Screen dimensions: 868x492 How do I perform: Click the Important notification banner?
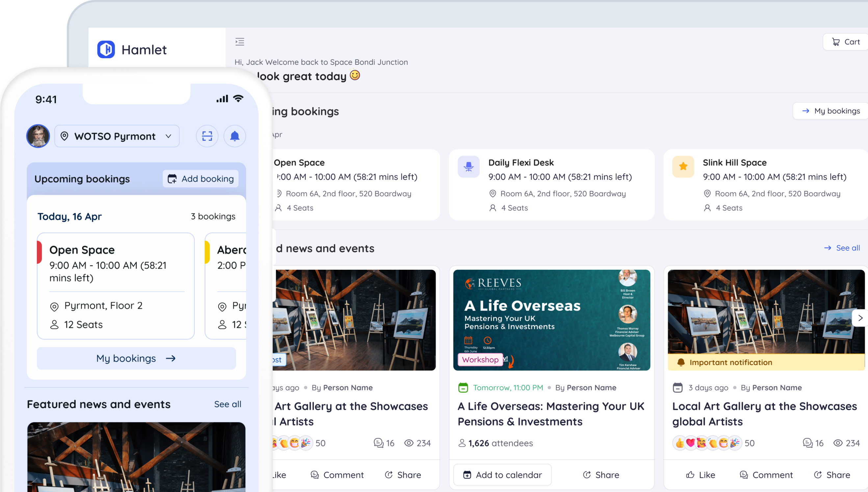(766, 362)
